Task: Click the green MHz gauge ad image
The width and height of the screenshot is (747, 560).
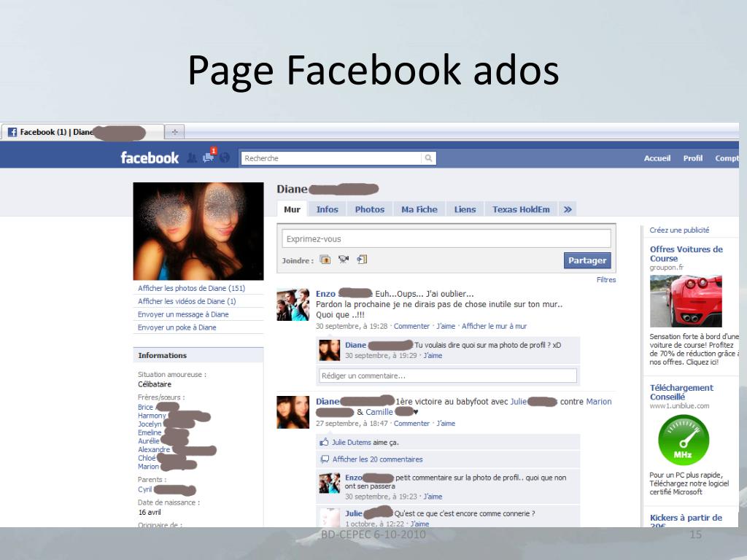Action: point(683,440)
